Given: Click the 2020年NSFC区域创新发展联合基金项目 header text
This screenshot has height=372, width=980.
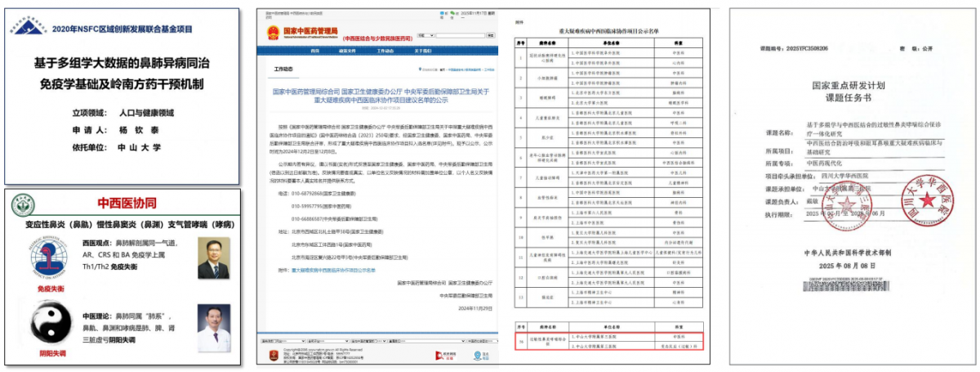Looking at the screenshot, I should pyautogui.click(x=122, y=29).
